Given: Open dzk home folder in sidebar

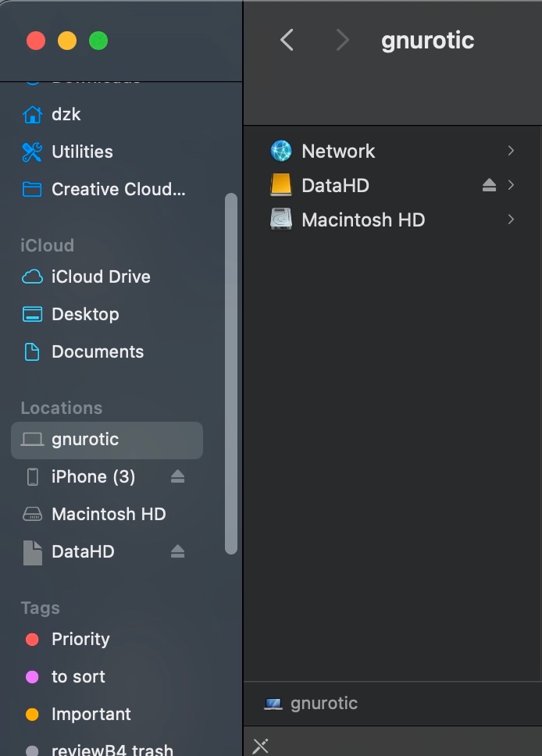Looking at the screenshot, I should (x=66, y=114).
